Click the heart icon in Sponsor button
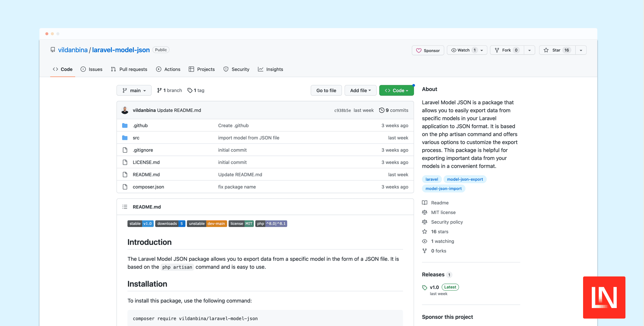Image resolution: width=644 pixels, height=326 pixels. coord(419,50)
